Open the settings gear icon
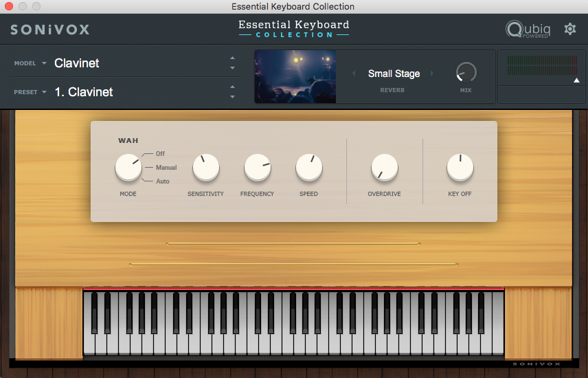Screen dimensions: 588x378 click(570, 29)
